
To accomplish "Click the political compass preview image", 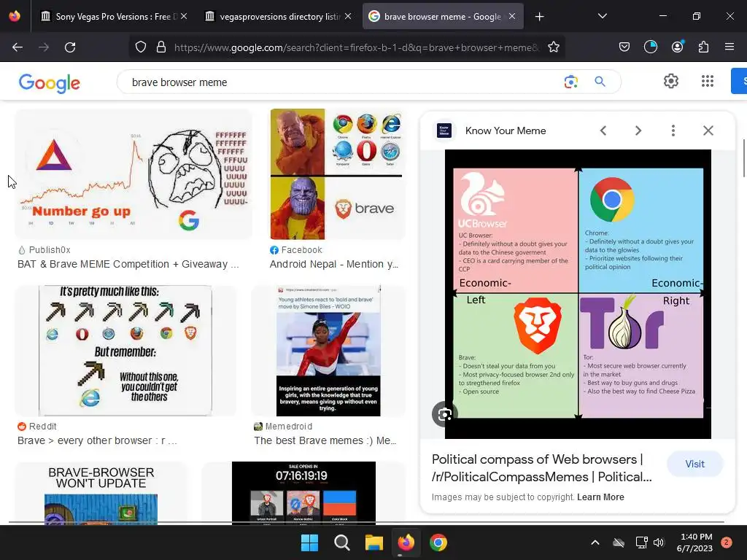I will [x=578, y=294].
